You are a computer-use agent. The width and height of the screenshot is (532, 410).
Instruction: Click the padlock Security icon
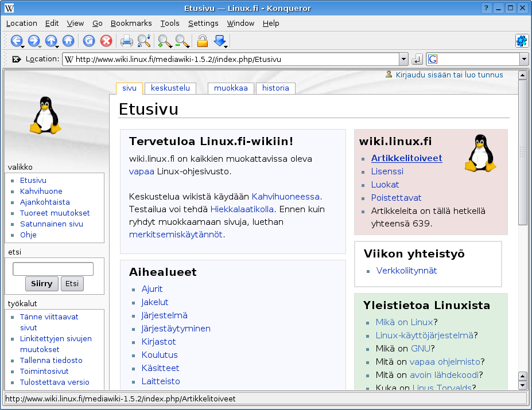click(202, 41)
